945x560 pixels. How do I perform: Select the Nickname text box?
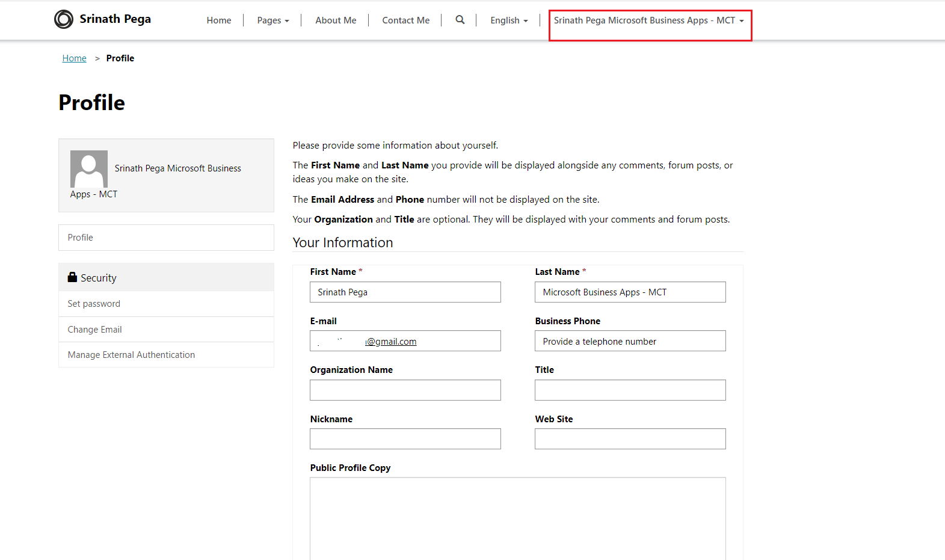point(405,438)
